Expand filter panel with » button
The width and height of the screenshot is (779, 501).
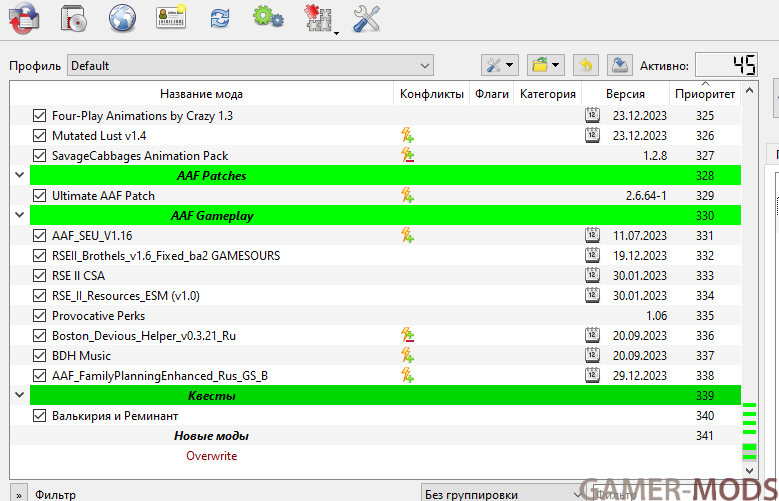click(x=19, y=495)
